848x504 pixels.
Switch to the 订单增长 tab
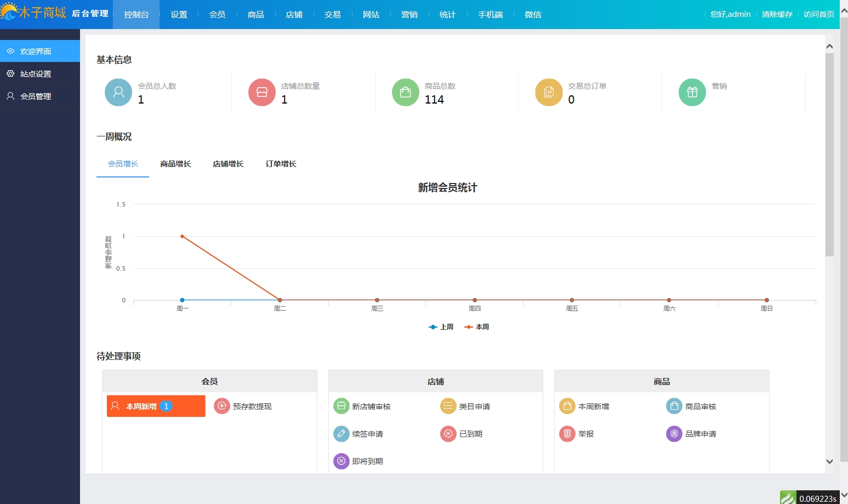click(281, 164)
